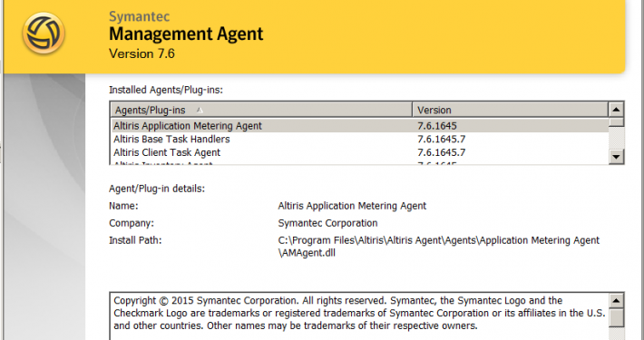The height and width of the screenshot is (340, 644).
Task: Click the Management Agent title text
Action: point(186,34)
